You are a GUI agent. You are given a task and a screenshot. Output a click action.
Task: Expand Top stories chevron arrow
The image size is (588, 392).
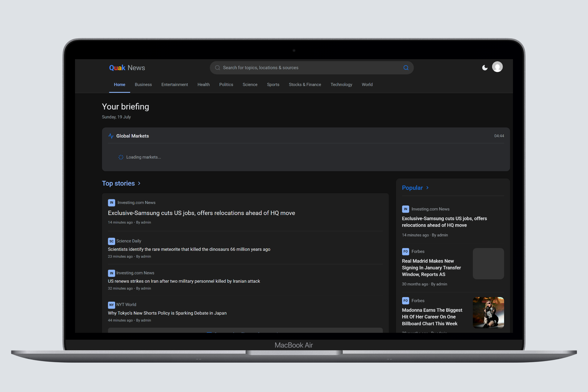[139, 183]
